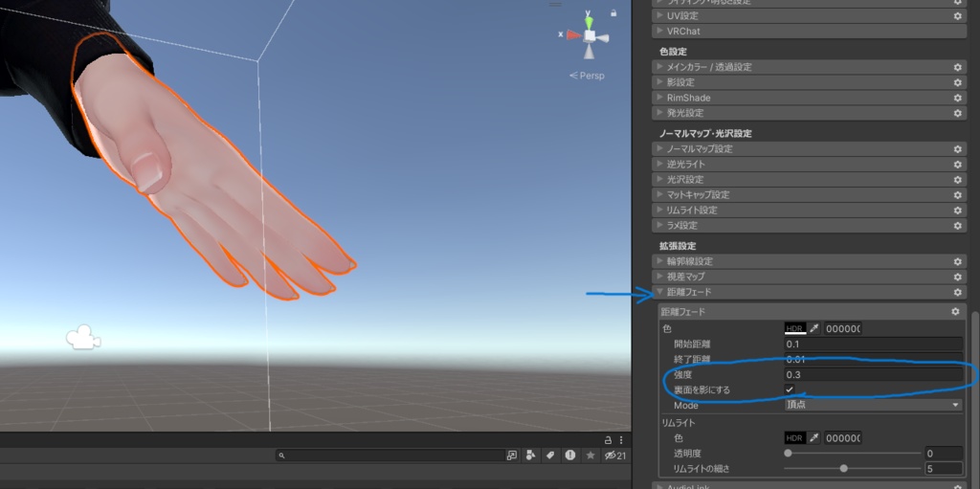Viewport: 980px width, 489px height.
Task: Expand the メインカラー / 透過設定 section
Action: tap(810, 67)
